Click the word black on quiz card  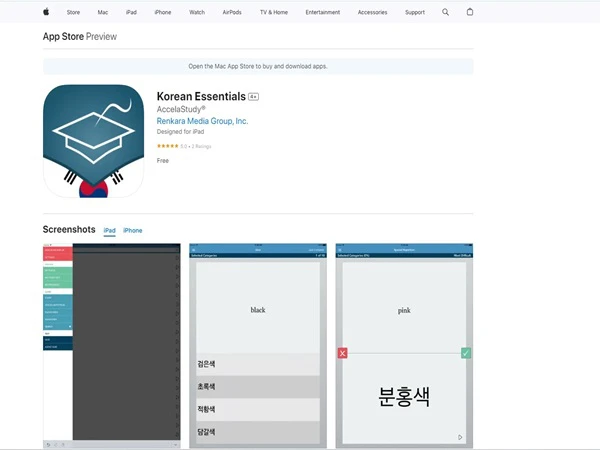[x=258, y=310]
